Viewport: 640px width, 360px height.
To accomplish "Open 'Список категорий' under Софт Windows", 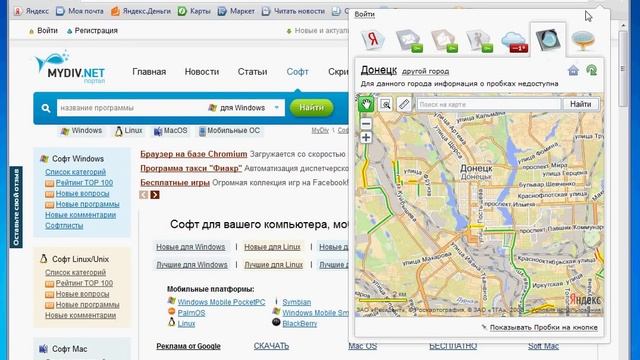I will coord(76,172).
